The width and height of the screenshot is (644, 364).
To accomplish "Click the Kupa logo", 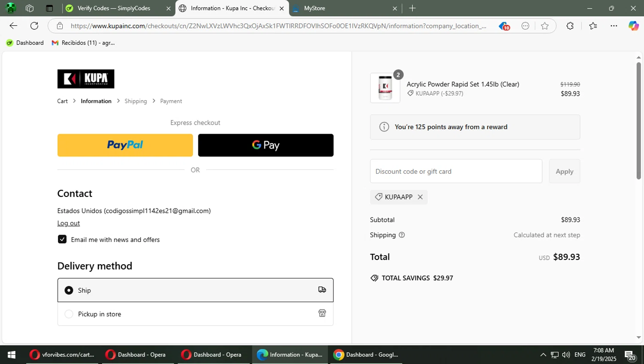I will pyautogui.click(x=86, y=79).
